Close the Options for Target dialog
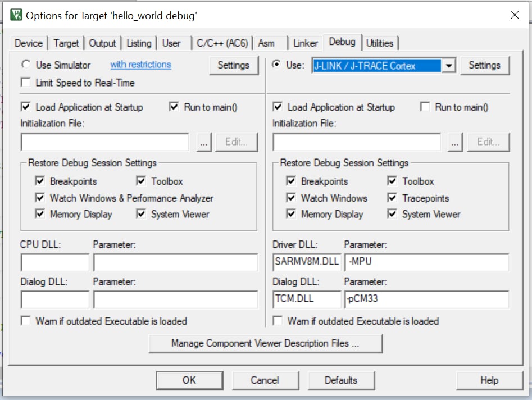The image size is (532, 400). tap(514, 15)
